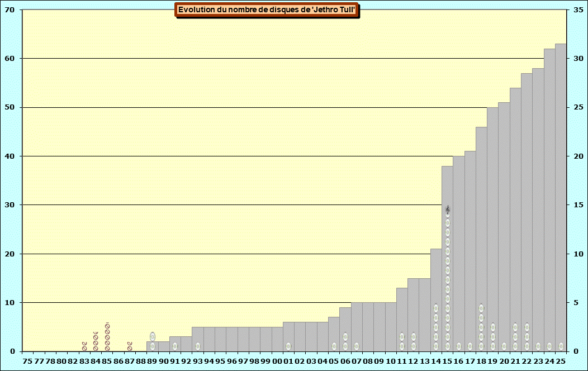This screenshot has width=588, height=371.
Task: Click the single disc icon at year 91
Action: (x=175, y=346)
